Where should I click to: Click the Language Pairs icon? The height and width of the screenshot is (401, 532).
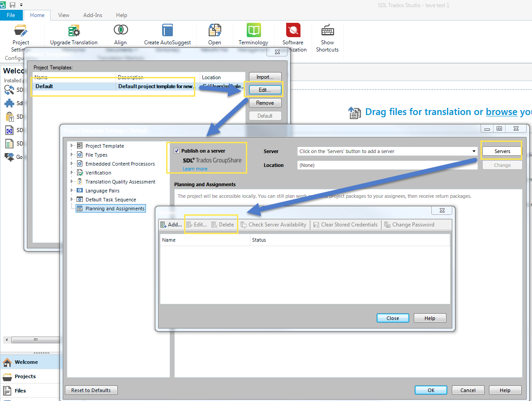tap(80, 191)
